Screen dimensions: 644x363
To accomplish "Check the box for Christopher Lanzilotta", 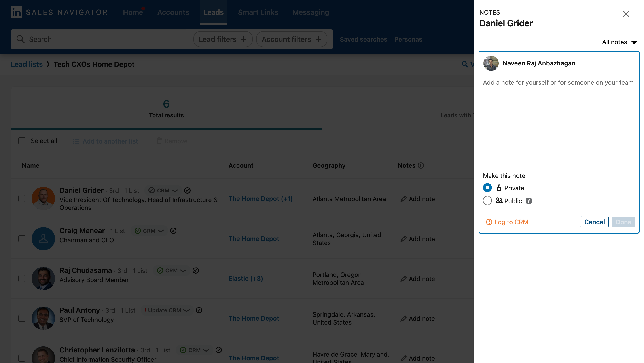I will click(22, 358).
